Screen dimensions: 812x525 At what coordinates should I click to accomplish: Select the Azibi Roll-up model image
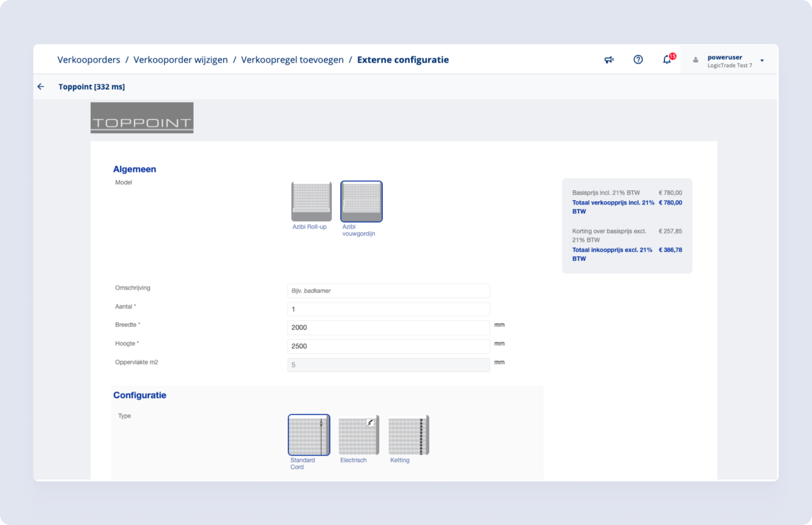pos(311,202)
